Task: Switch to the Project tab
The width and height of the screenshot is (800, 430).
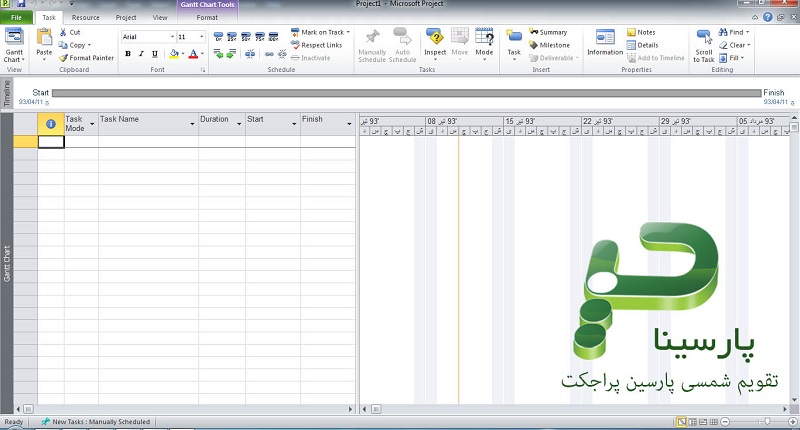Action: click(126, 17)
